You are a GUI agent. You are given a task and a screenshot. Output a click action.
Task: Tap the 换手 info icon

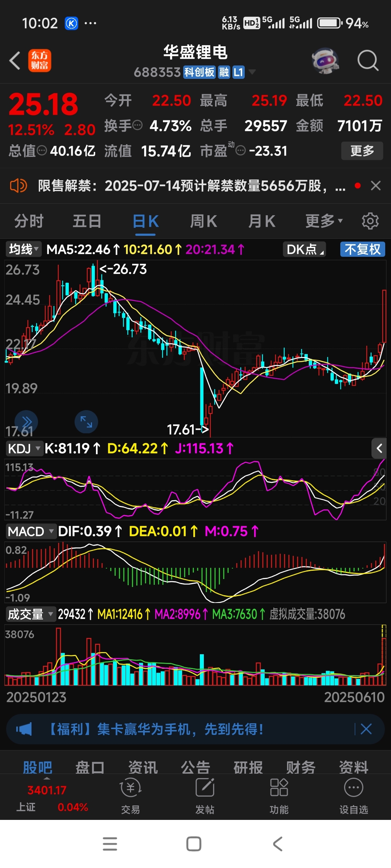click(138, 125)
